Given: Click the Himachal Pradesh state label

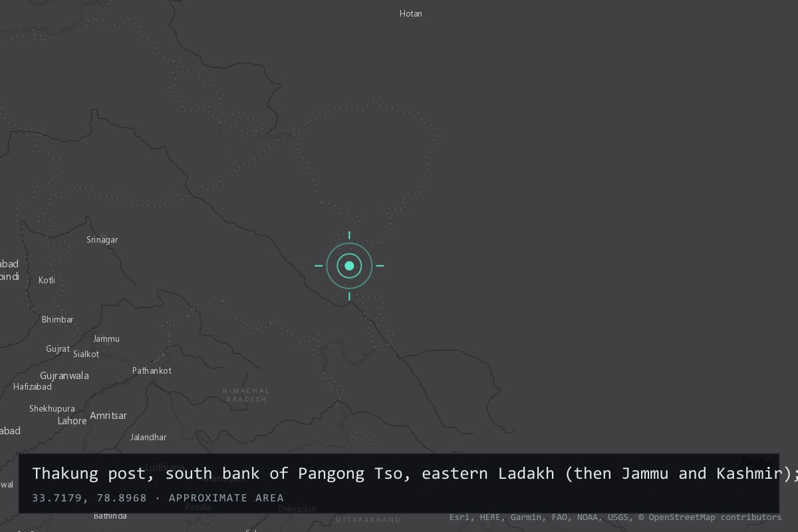Looking at the screenshot, I should coord(246,395).
